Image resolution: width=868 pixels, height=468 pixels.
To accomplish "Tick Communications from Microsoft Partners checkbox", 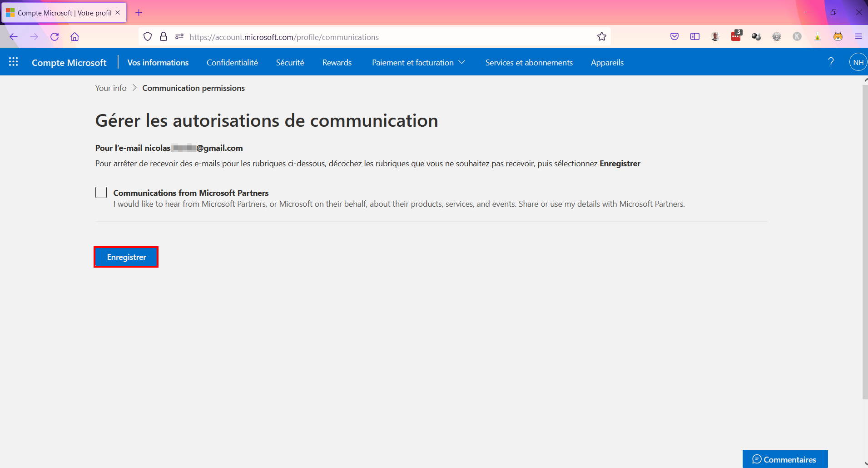I will point(101,193).
